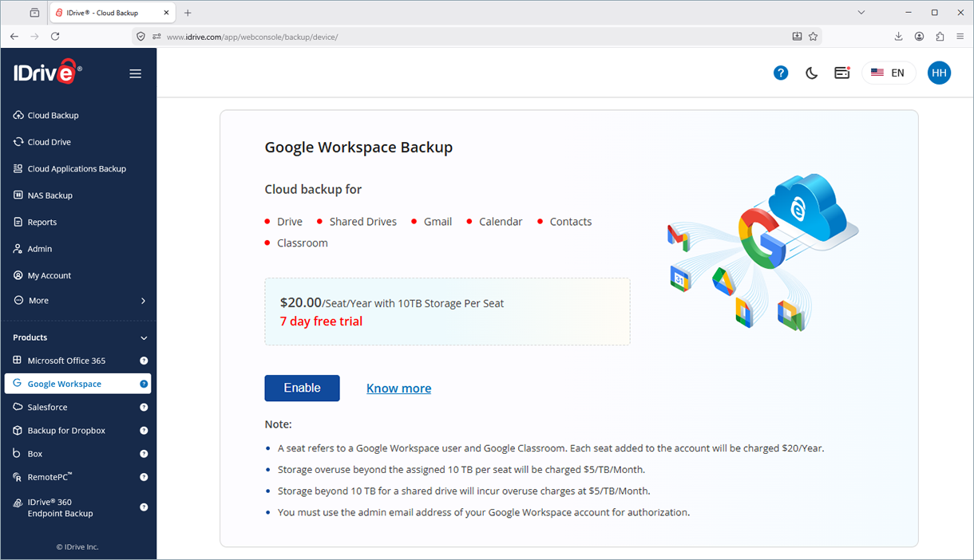
Task: Click the $20.00 price text
Action: click(x=301, y=302)
